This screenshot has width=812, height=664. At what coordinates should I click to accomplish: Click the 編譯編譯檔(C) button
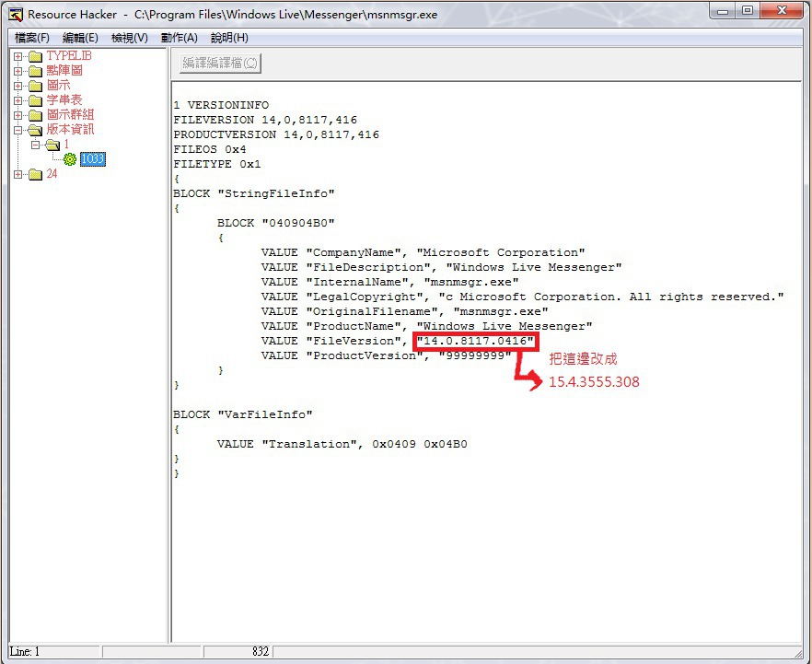[220, 64]
